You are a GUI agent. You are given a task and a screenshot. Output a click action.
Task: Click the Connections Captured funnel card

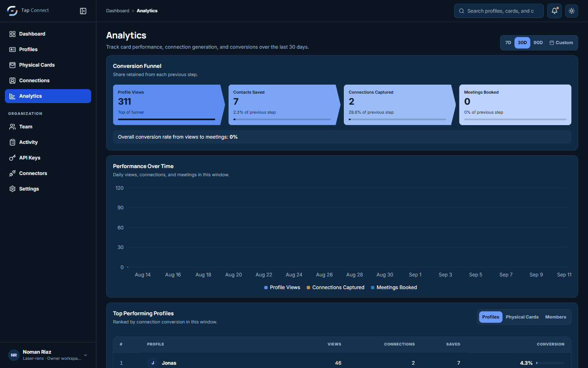(400, 105)
